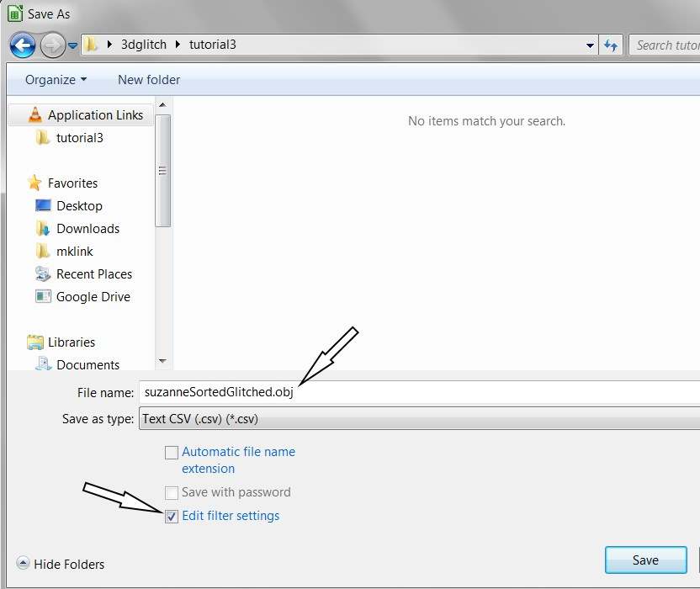The image size is (700, 589).
Task: Click the Edit filter settings label
Action: pos(231,516)
